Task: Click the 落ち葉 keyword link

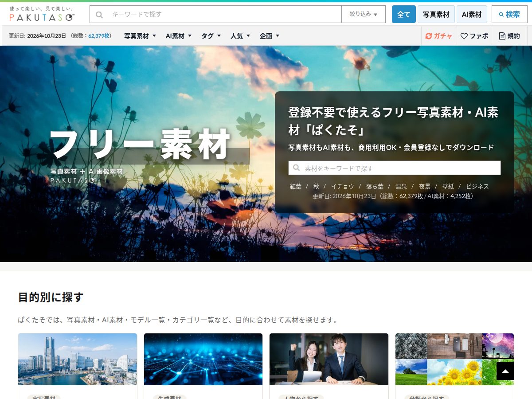Action: [375, 186]
